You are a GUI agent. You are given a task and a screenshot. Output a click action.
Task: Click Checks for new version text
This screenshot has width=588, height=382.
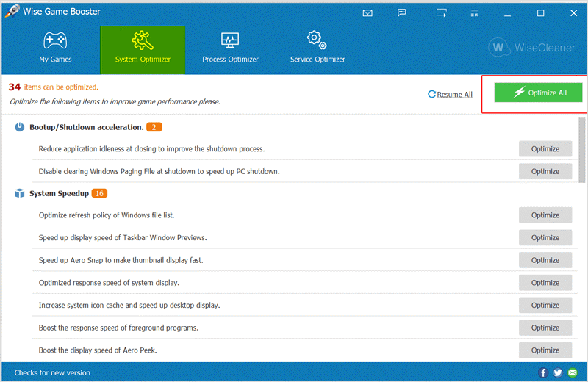coord(52,372)
